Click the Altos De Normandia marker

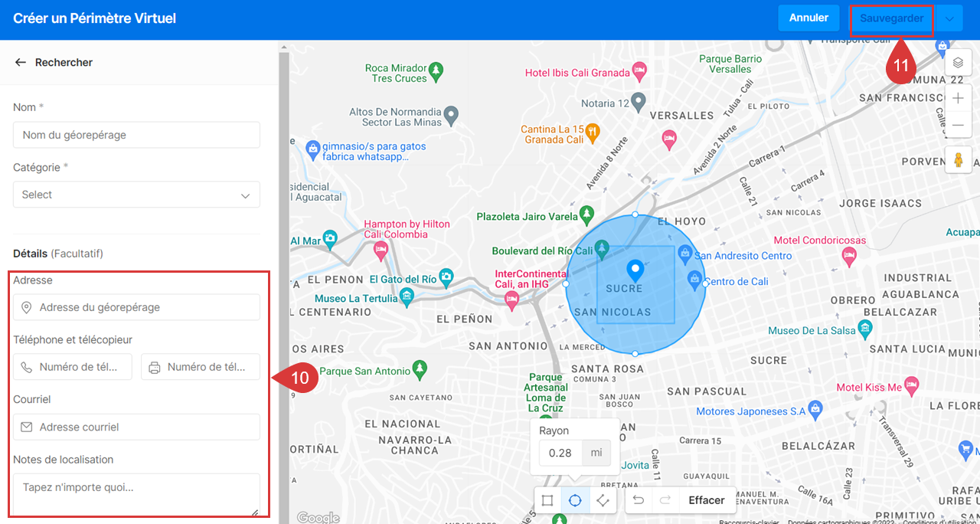click(x=452, y=116)
